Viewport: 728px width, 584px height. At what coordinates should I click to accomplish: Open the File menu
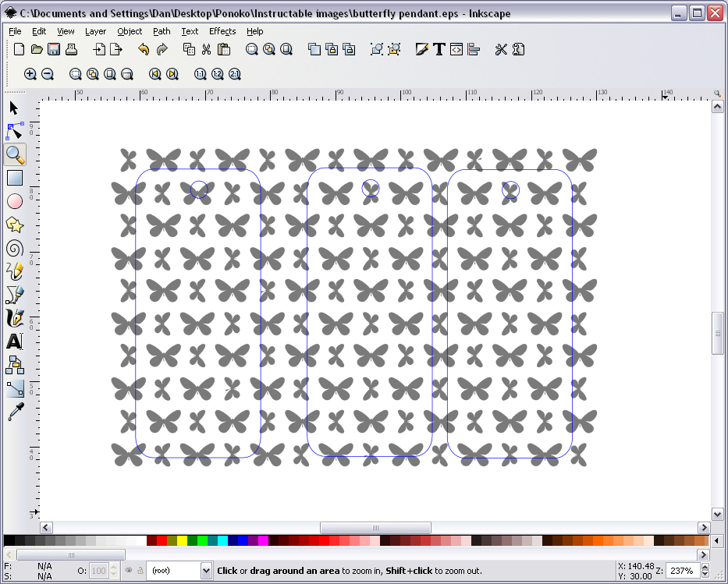pos(14,31)
